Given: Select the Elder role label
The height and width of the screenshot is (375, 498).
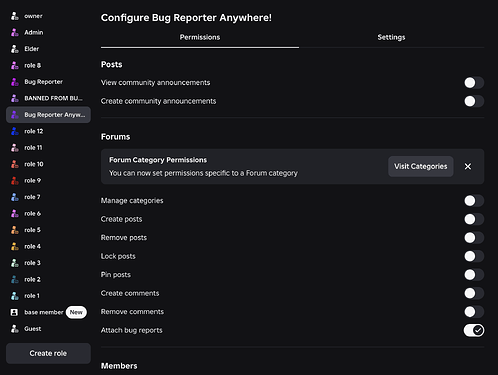Looking at the screenshot, I should pyautogui.click(x=32, y=49).
